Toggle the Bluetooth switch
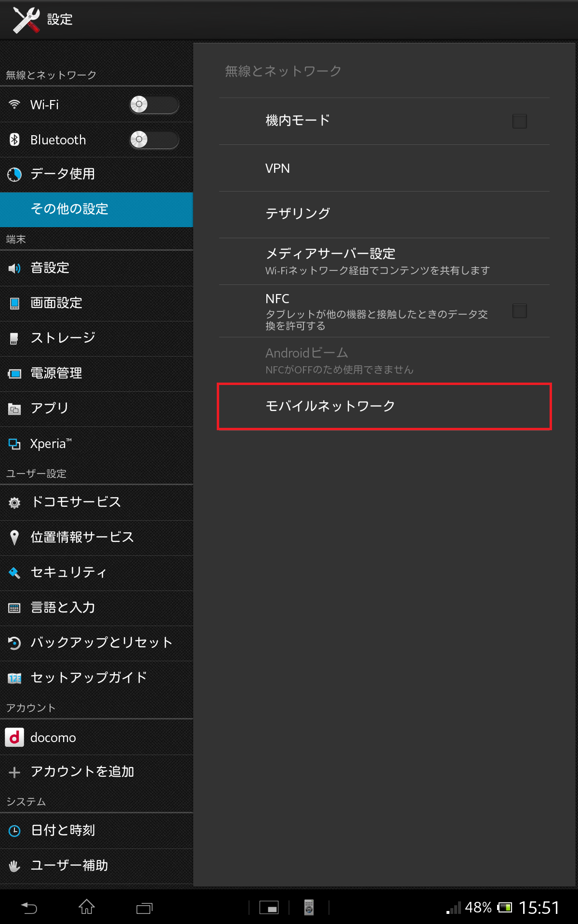This screenshot has height=924, width=578. (154, 140)
